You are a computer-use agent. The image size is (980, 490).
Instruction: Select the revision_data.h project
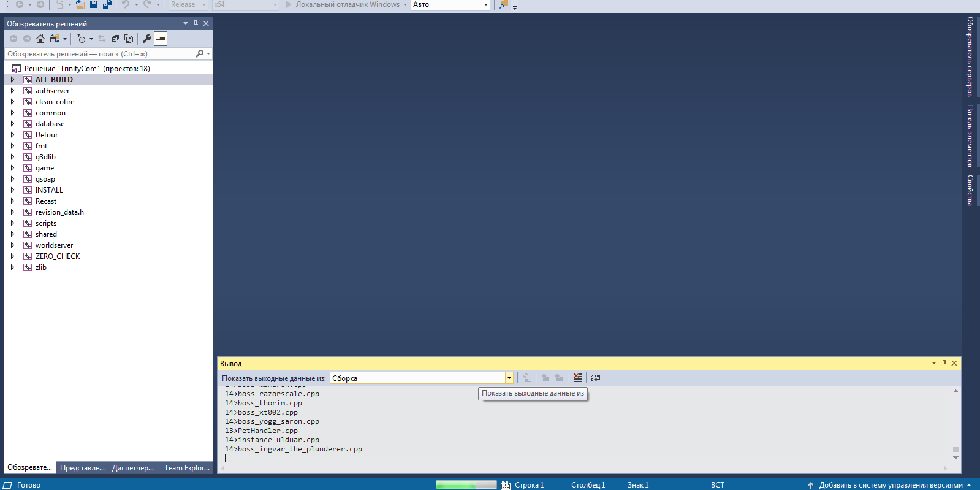click(59, 212)
